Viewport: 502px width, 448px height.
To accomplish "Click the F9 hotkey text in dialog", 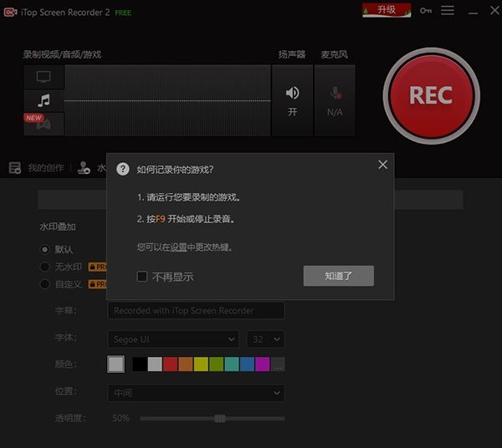I will [161, 219].
